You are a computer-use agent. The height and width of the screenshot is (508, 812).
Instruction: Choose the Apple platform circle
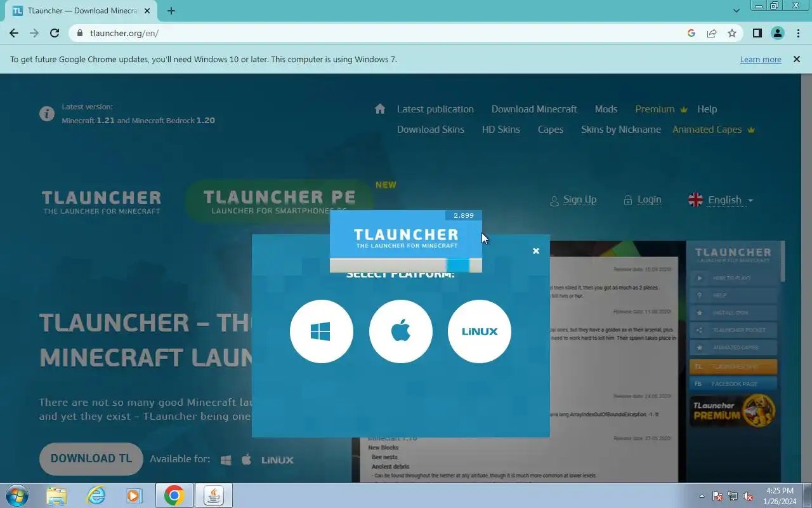tap(401, 331)
